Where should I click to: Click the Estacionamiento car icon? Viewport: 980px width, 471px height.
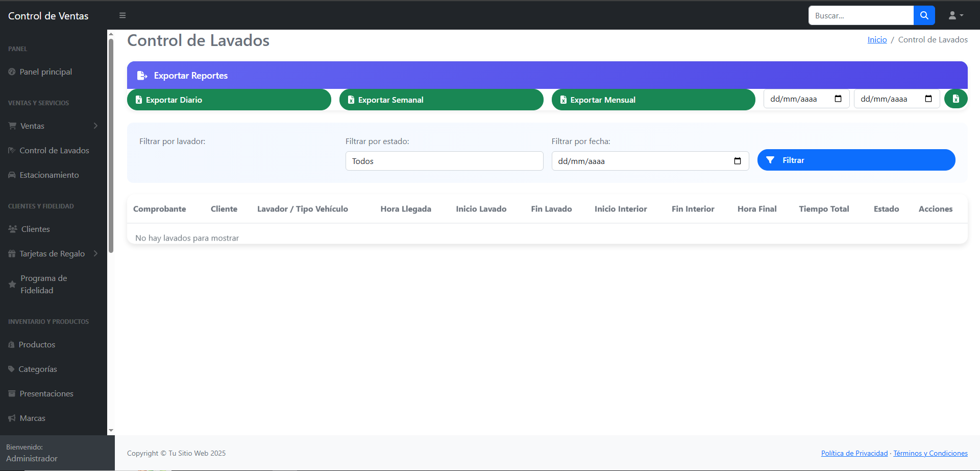pyautogui.click(x=11, y=175)
